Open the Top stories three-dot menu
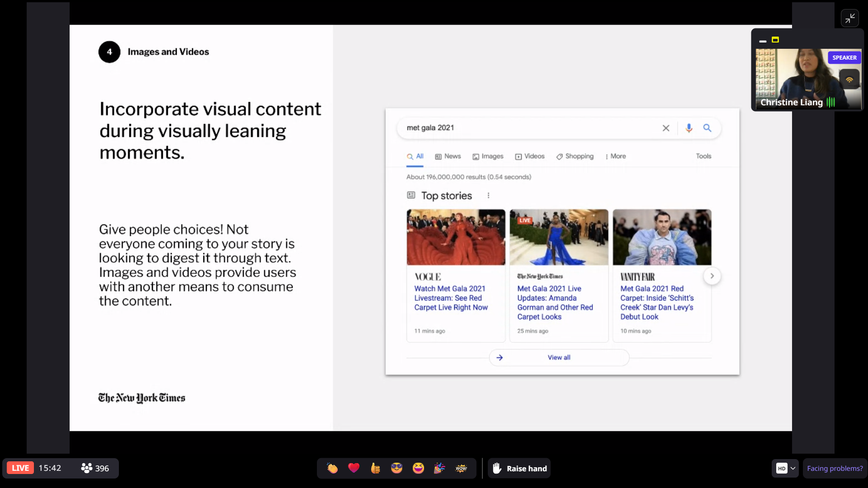This screenshot has height=488, width=868. click(x=488, y=195)
